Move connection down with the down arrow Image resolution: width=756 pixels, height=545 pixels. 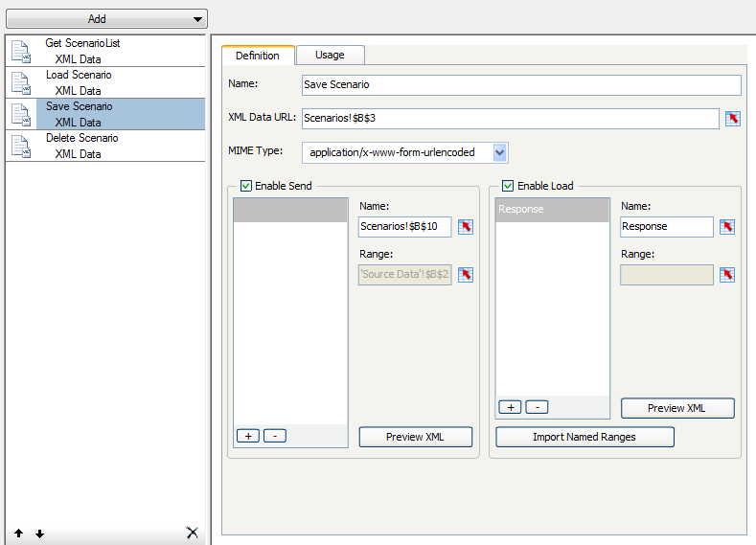(40, 534)
